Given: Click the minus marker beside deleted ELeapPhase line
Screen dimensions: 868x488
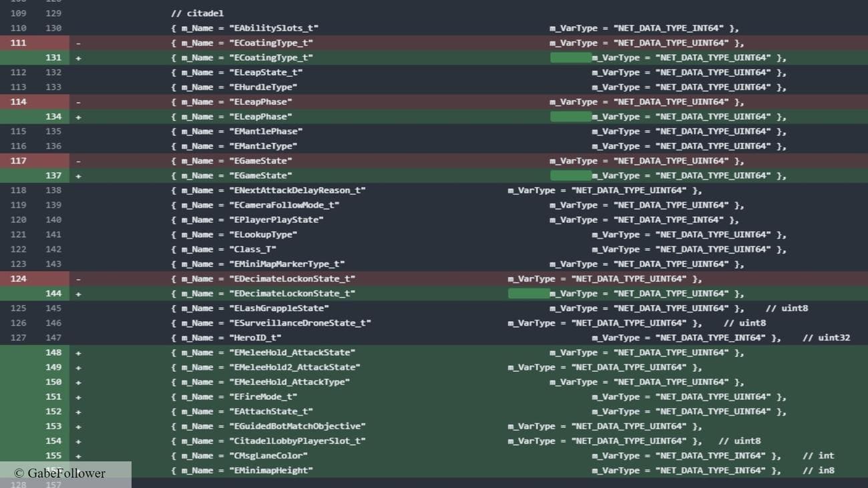Looking at the screenshot, I should coord(78,102).
